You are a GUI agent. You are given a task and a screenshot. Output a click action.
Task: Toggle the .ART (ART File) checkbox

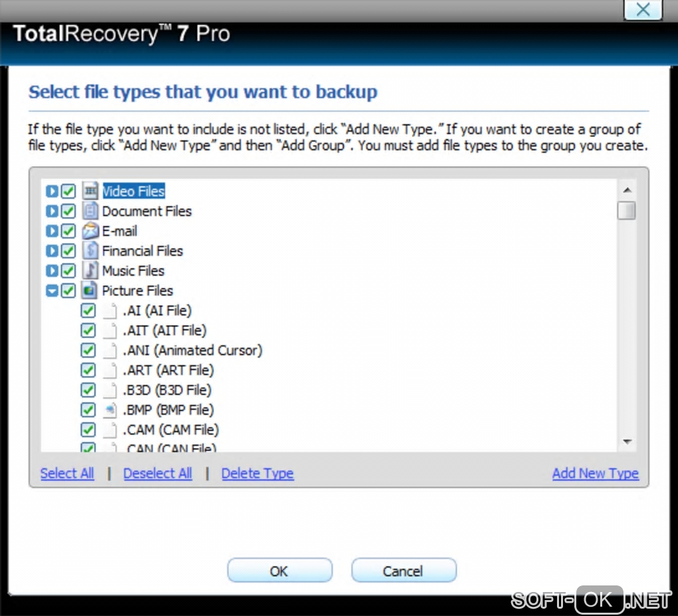88,370
